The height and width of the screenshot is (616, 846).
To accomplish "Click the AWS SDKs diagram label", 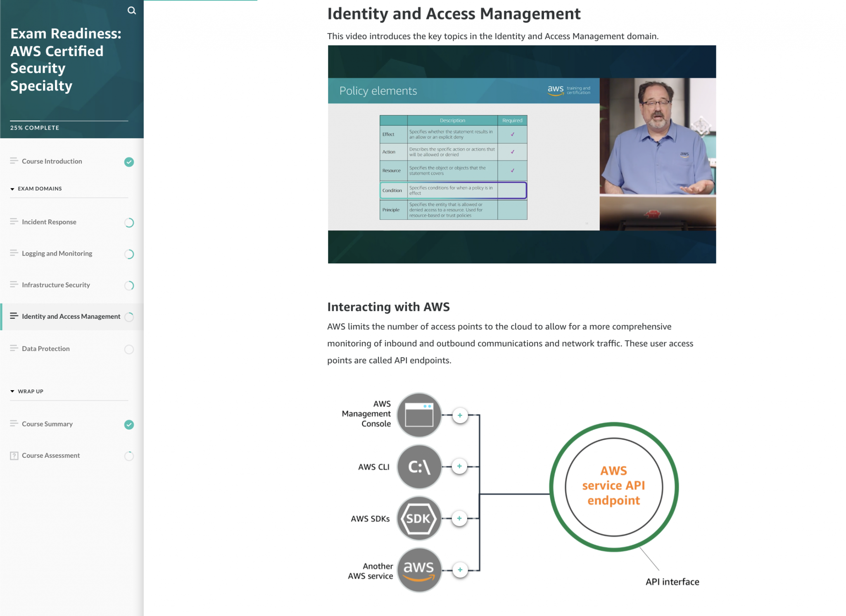I will click(370, 519).
